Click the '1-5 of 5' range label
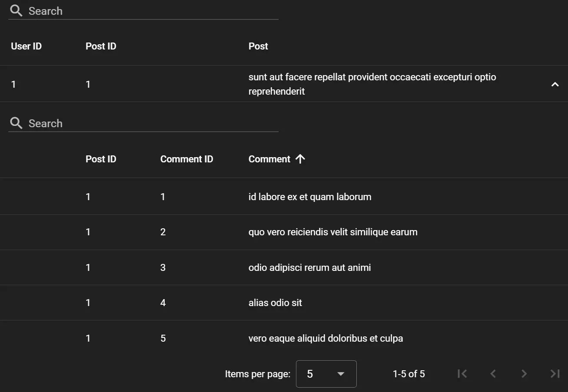The height and width of the screenshot is (392, 568). coord(409,374)
